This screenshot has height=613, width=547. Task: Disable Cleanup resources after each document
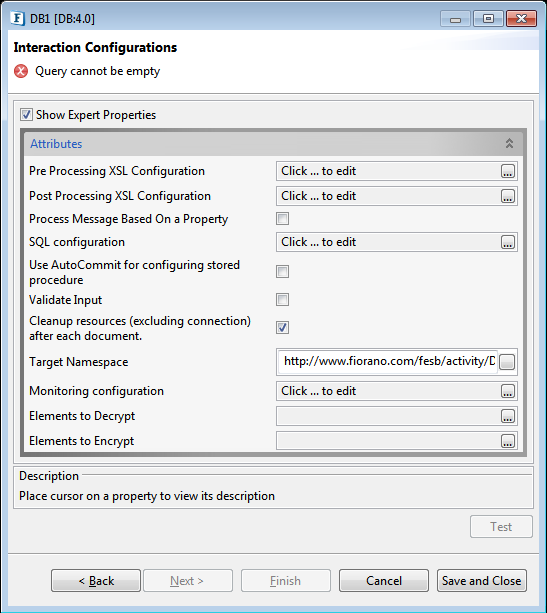coord(282,327)
